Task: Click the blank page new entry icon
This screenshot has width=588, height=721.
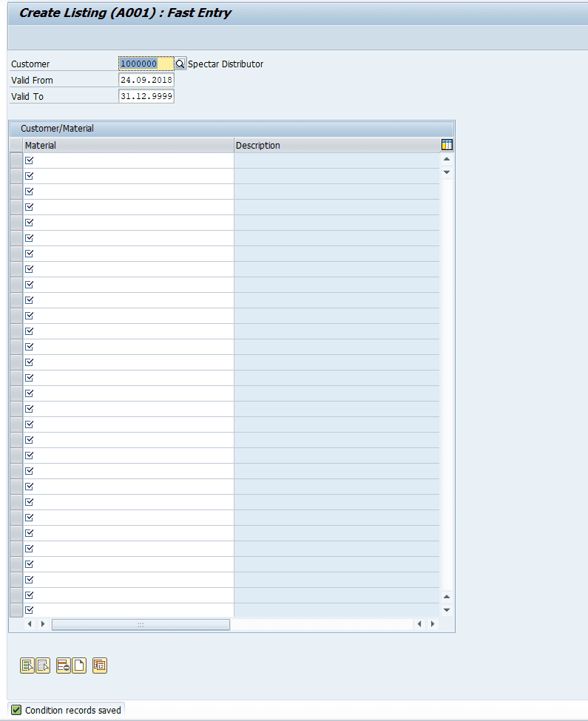Action: click(79, 666)
